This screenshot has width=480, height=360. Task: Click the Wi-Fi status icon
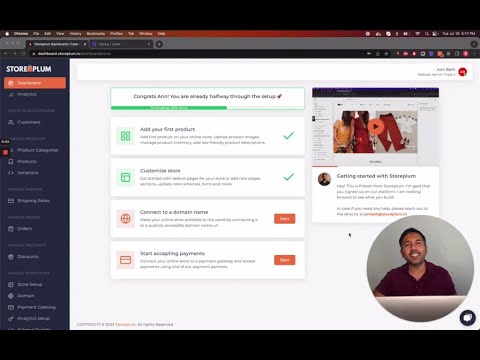pyautogui.click(x=418, y=34)
